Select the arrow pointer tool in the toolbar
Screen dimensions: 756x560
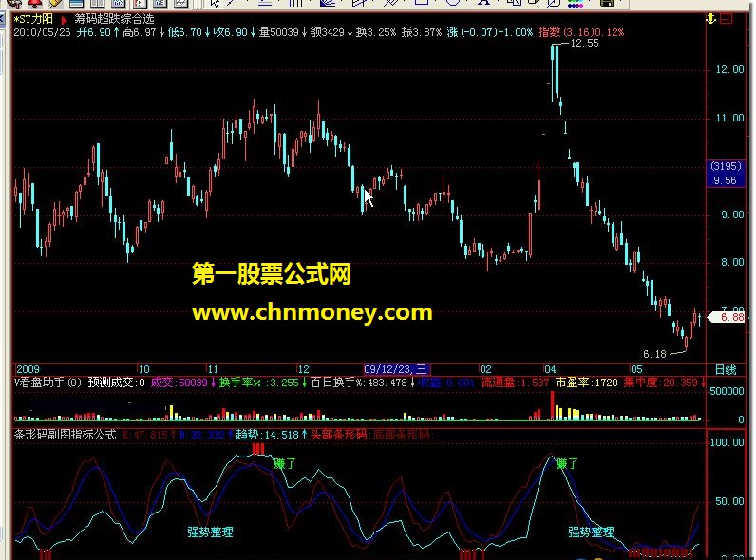pos(215,3)
